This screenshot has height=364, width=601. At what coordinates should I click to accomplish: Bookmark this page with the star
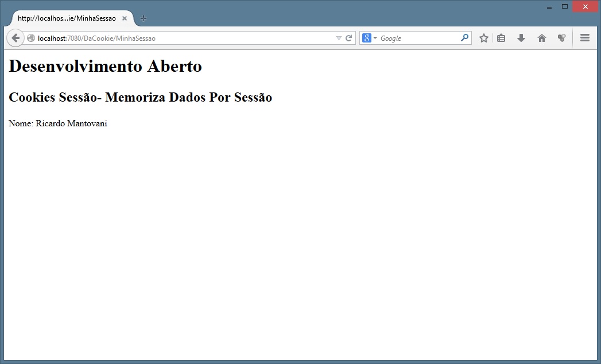484,38
